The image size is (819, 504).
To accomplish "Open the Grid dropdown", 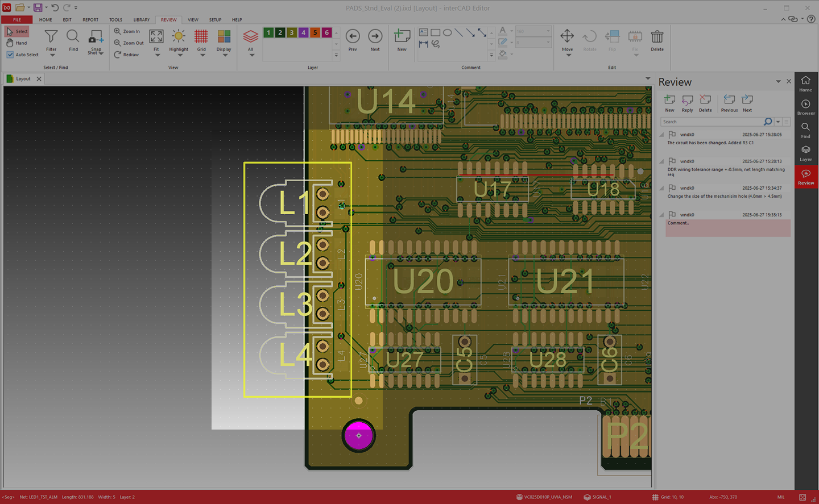I will tap(202, 55).
